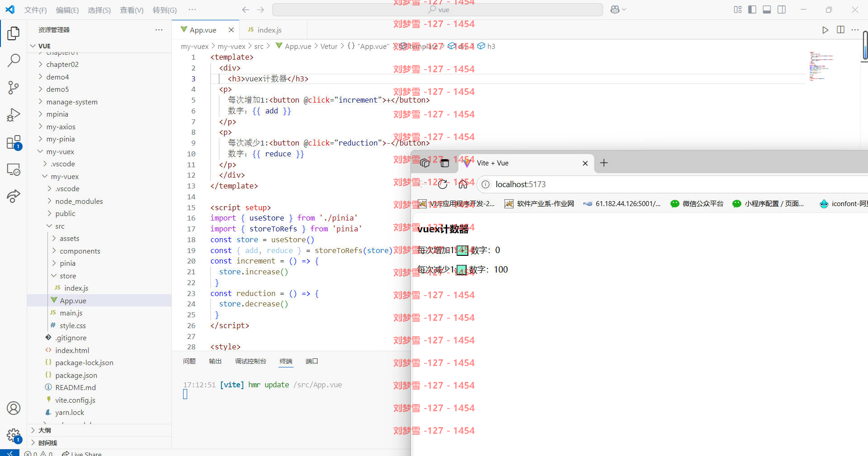Select Vetur in the breadcrumb
Image resolution: width=868 pixels, height=456 pixels.
[x=329, y=46]
